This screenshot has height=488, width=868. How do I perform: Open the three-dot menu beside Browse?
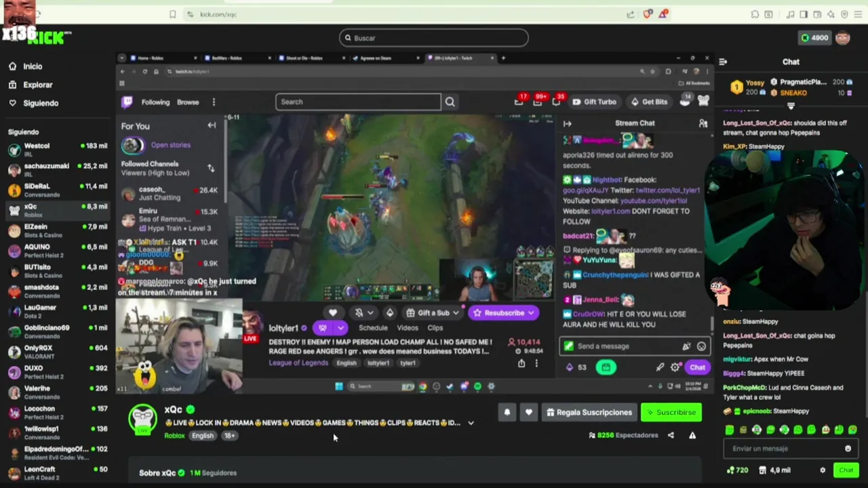click(x=214, y=102)
